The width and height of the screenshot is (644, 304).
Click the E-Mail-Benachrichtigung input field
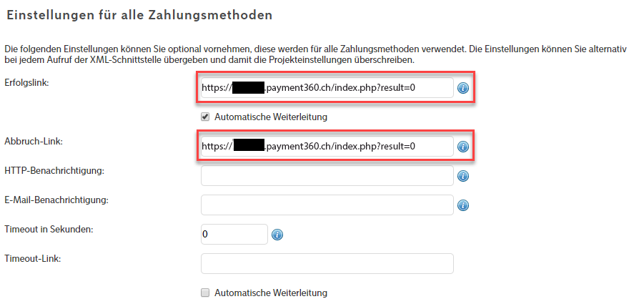click(327, 205)
